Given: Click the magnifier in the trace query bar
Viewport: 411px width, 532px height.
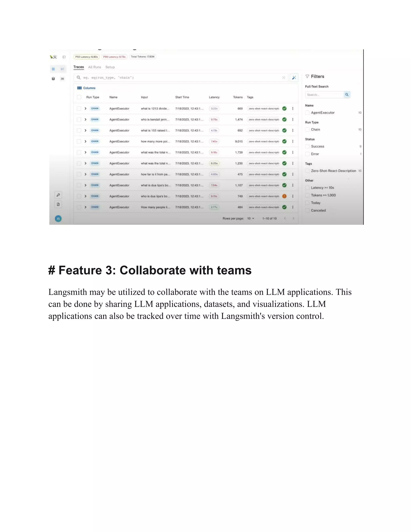Looking at the screenshot, I should click(x=79, y=77).
